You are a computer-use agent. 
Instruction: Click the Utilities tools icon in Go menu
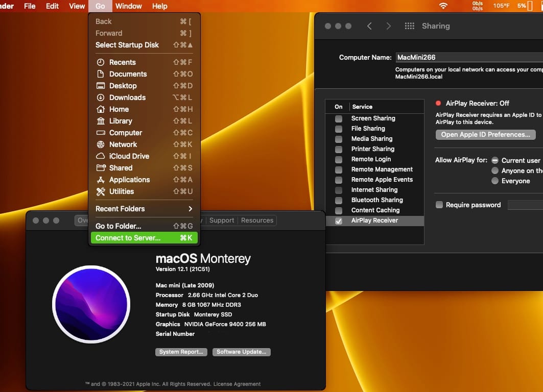tap(101, 191)
